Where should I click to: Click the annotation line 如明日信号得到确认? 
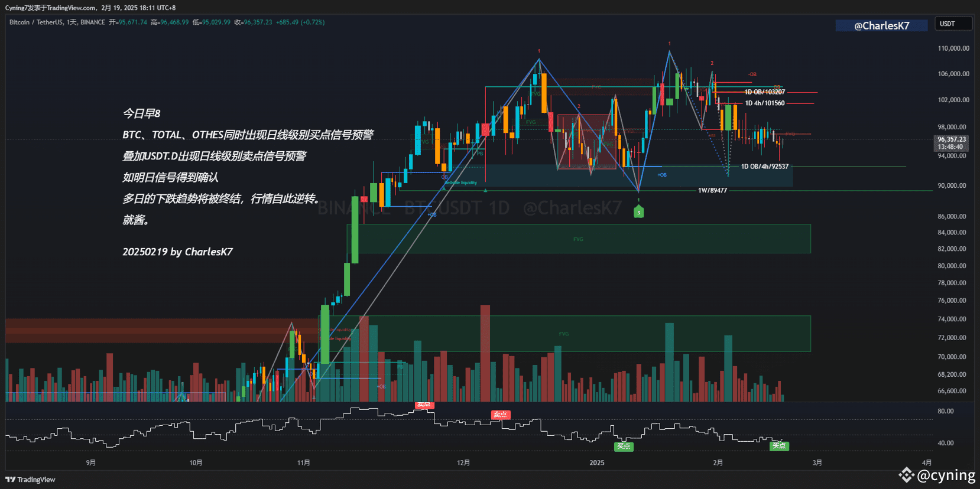171,177
